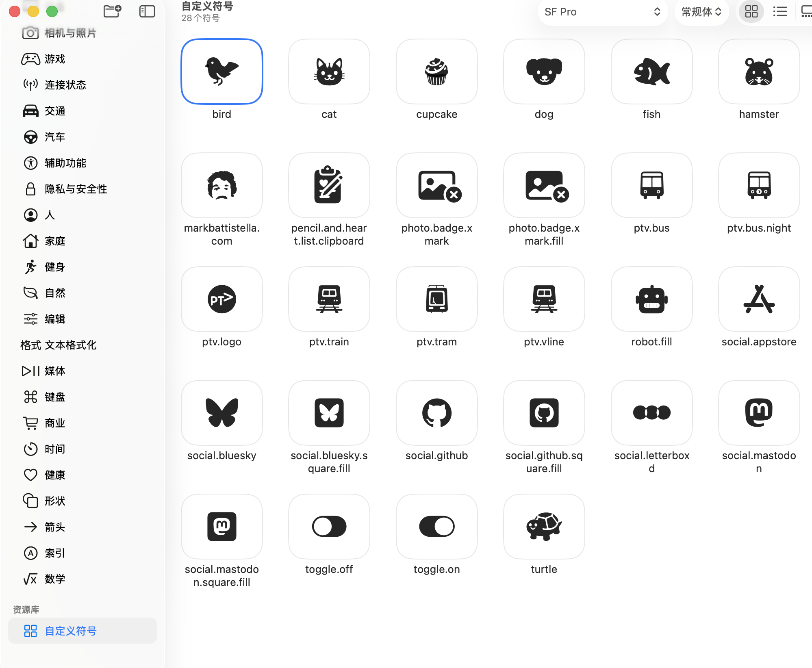812x668 pixels.
Task: Select the pencil.and.heart.list.clipboard symbol
Action: click(329, 185)
